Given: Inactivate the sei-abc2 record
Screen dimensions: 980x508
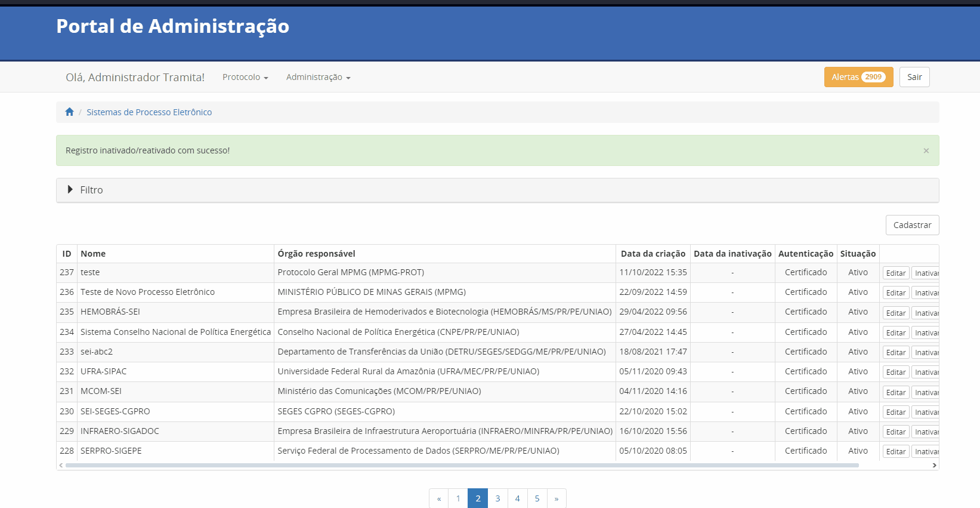Looking at the screenshot, I should tap(925, 352).
